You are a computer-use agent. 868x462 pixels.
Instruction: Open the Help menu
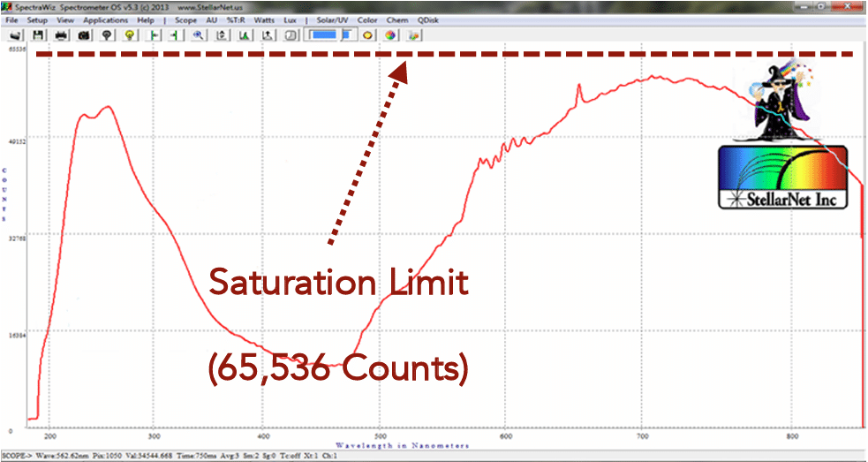(147, 20)
